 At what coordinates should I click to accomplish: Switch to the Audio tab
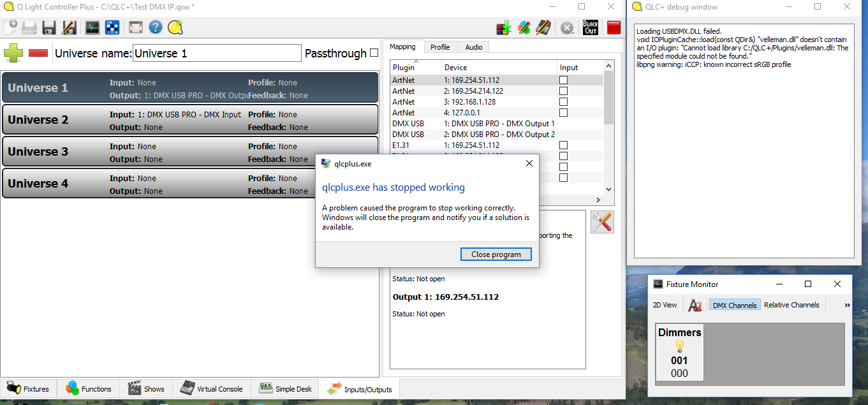coord(474,47)
